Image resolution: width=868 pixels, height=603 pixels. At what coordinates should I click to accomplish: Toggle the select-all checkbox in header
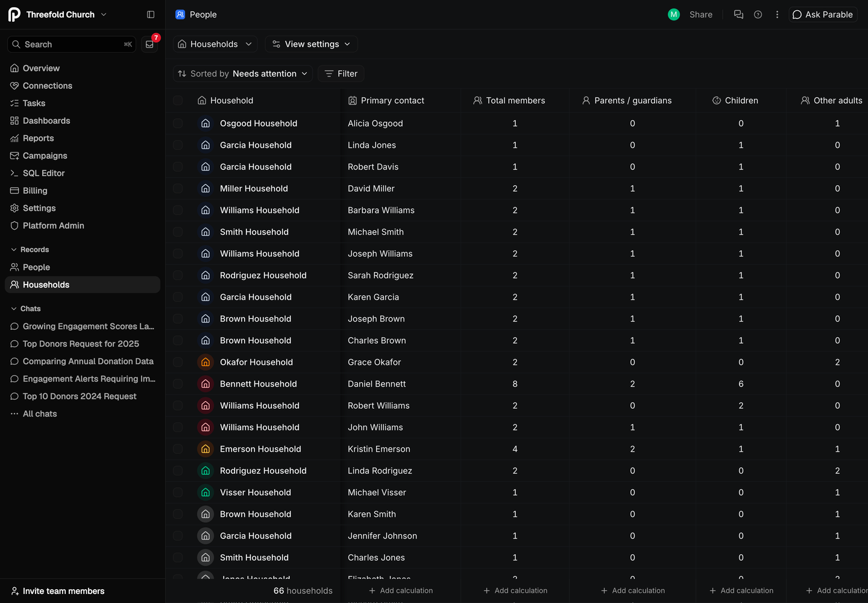(178, 101)
